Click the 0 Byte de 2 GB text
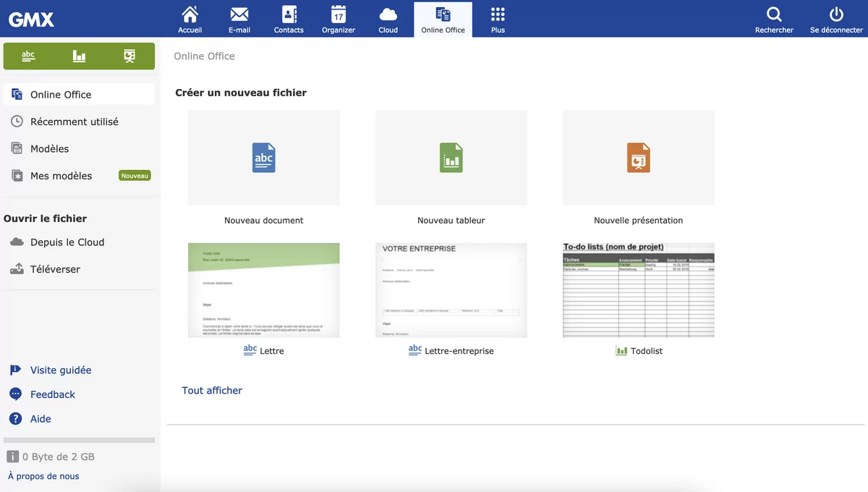Viewport: 868px width, 492px height. pyautogui.click(x=59, y=457)
